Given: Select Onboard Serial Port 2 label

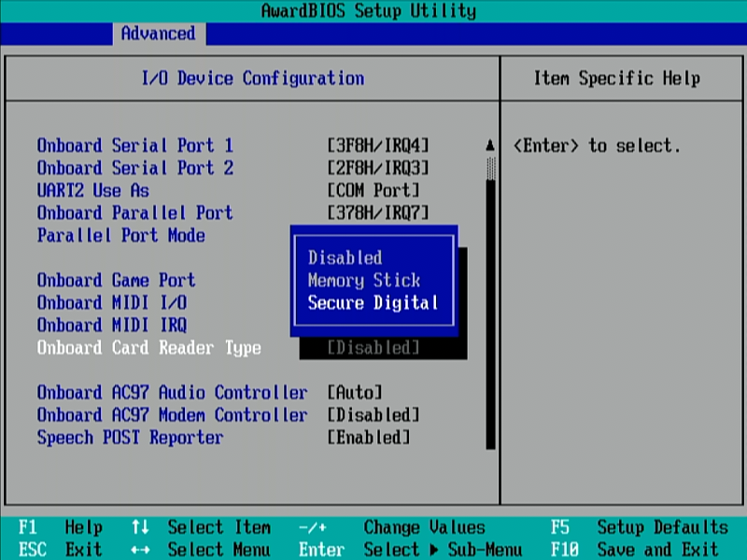Looking at the screenshot, I should coord(135,168).
